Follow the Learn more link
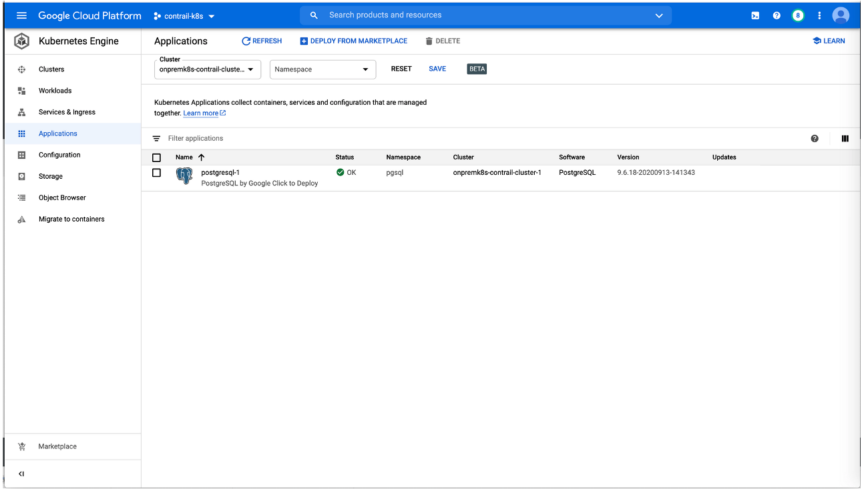868x495 pixels. (201, 113)
